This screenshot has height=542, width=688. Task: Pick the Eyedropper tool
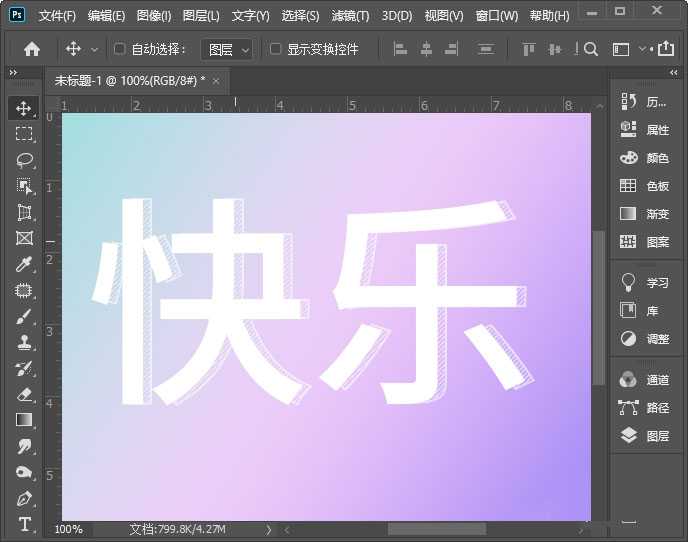point(24,264)
